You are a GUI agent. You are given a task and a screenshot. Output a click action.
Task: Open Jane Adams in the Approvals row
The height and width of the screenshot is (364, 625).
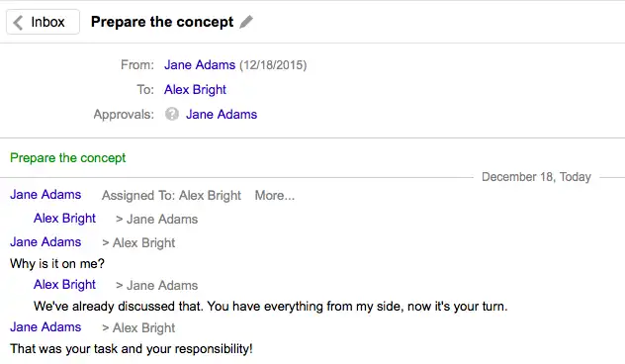click(x=222, y=114)
